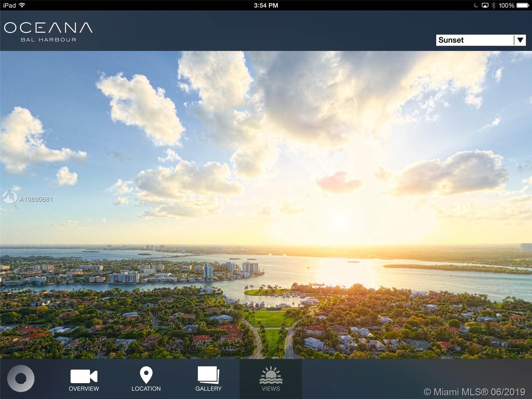Open the GALLERY tab label
This screenshot has width=532, height=399.
coord(208,389)
